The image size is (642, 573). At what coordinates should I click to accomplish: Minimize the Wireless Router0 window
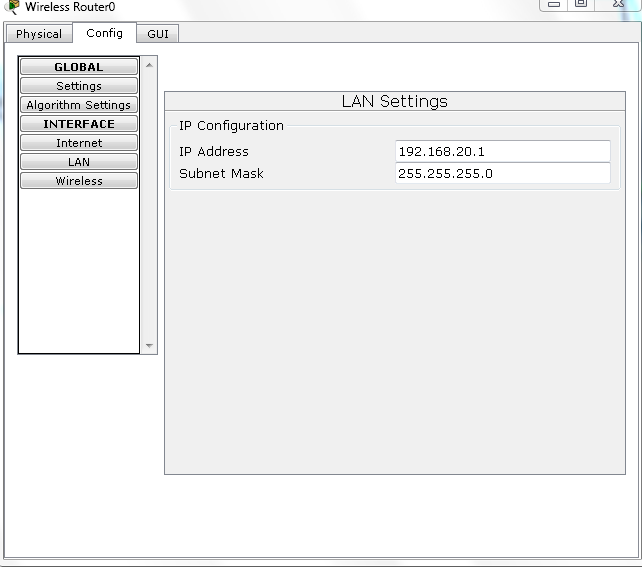tap(554, 4)
